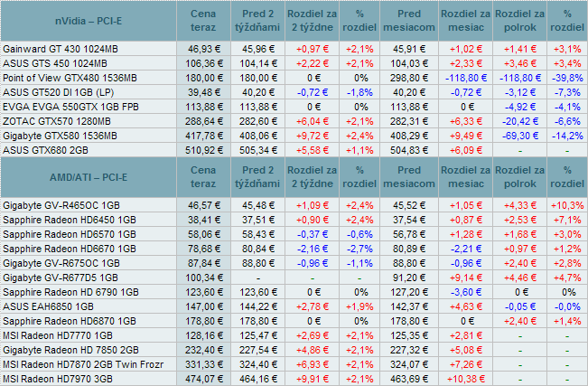
Task: Select '+6,09 €' monthly difference for ASUS GTX680
Action: coord(466,151)
